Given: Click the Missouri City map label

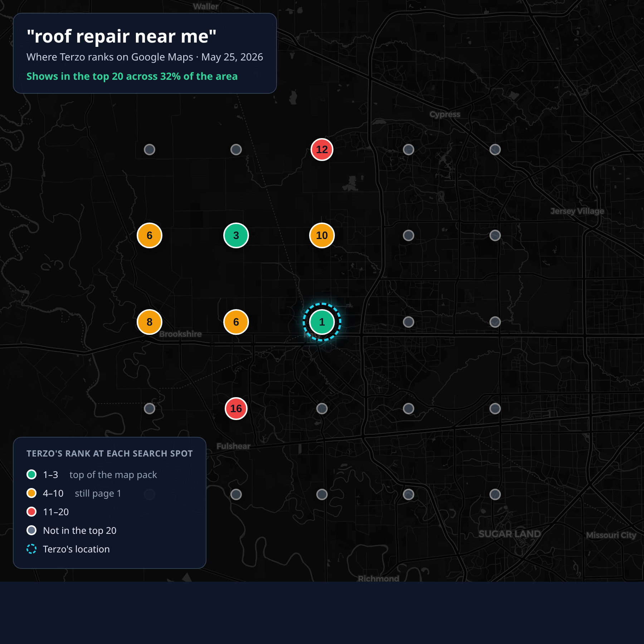Looking at the screenshot, I should coord(611,535).
